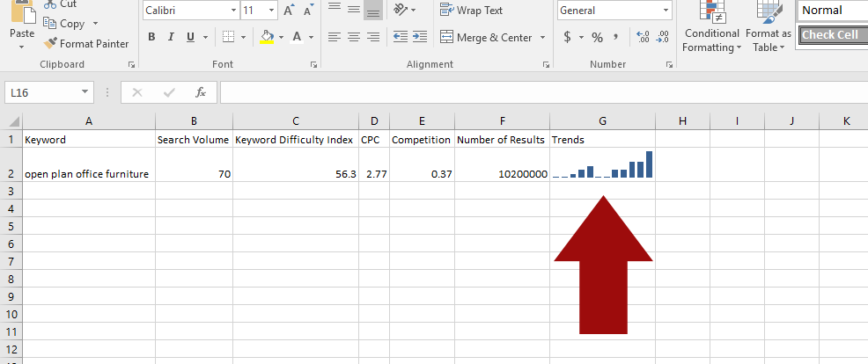
Task: Apply Comma Style number format
Action: [x=616, y=37]
